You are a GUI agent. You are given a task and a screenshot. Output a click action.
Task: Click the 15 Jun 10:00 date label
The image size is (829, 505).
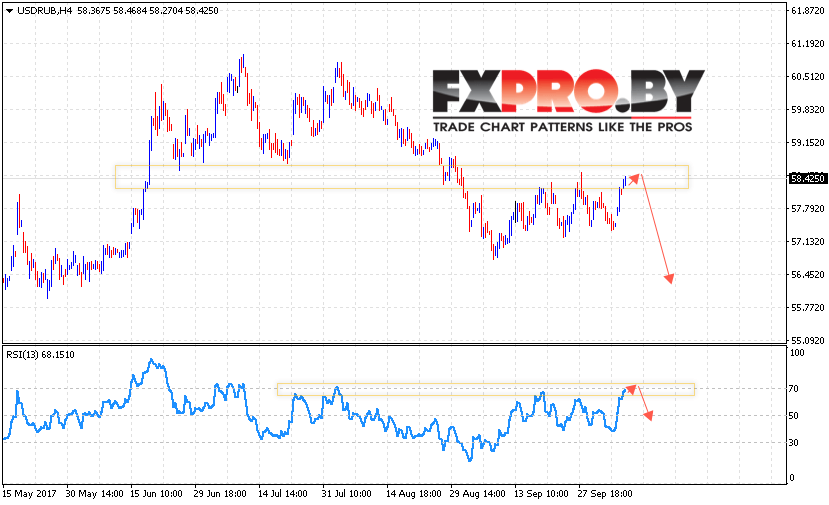point(156,494)
